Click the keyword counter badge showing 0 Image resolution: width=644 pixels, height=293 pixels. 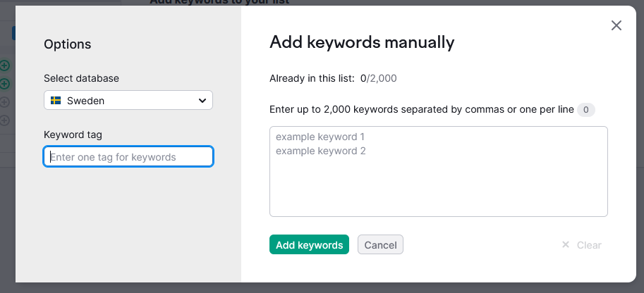coord(586,110)
